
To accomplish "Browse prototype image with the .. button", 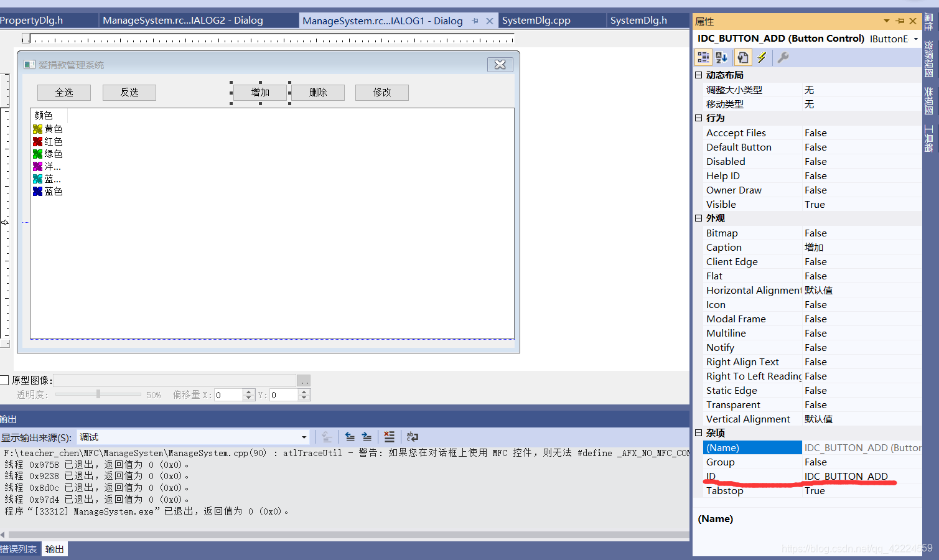I will click(x=303, y=380).
